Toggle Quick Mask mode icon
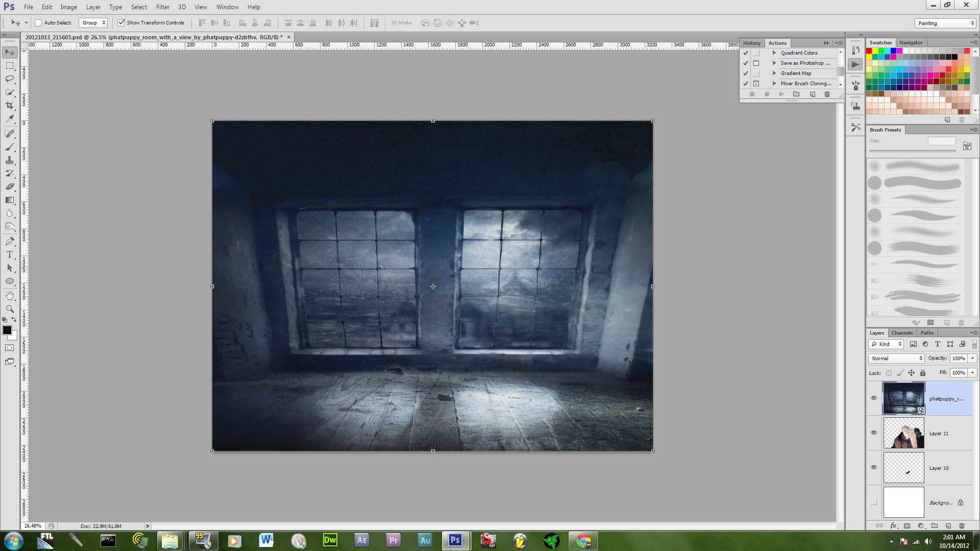 pos(10,348)
